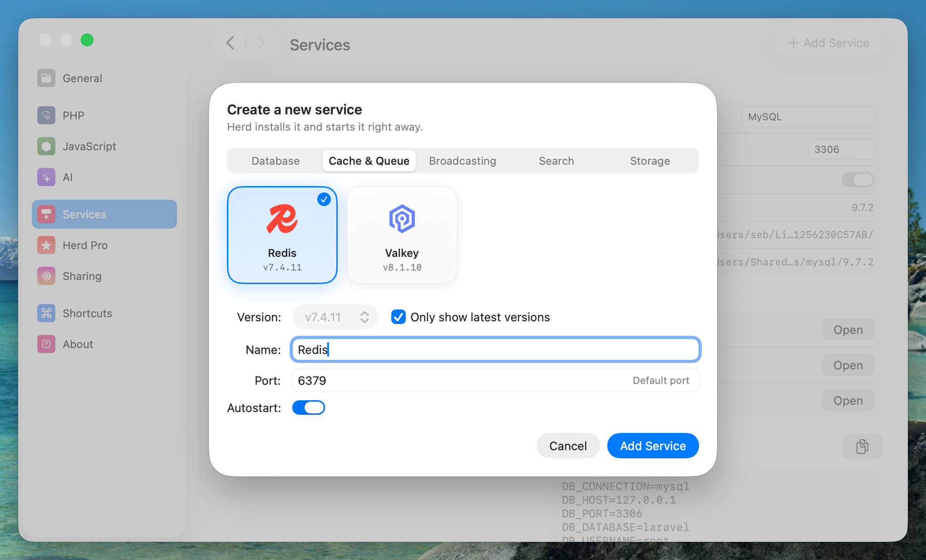Select the Services sidebar icon
This screenshot has width=926, height=560.
coord(46,214)
